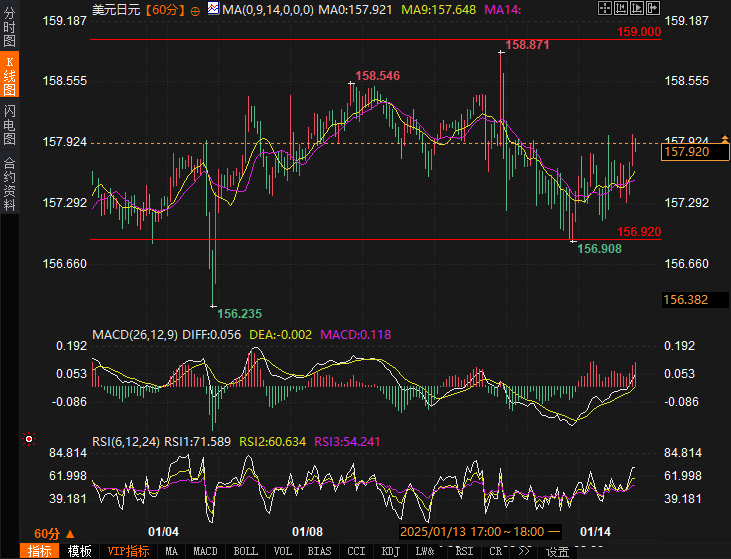The height and width of the screenshot is (559, 731).
Task: Select the 模板 template tab
Action: pos(79,551)
